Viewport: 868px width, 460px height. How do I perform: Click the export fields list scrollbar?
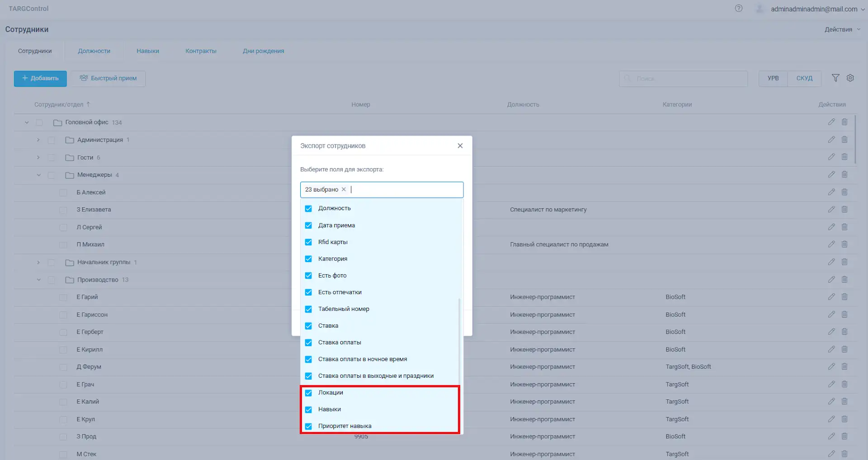[459, 341]
